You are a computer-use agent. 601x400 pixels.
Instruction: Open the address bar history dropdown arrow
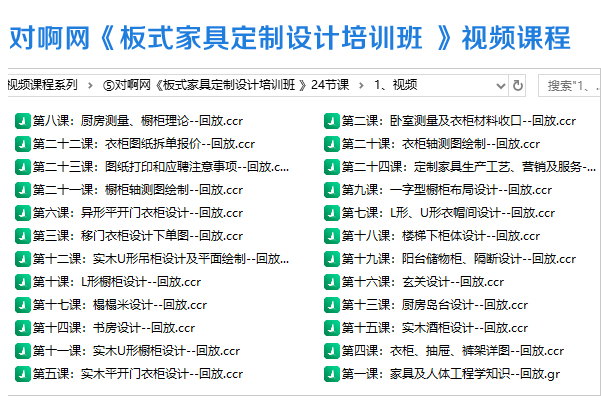tap(499, 85)
